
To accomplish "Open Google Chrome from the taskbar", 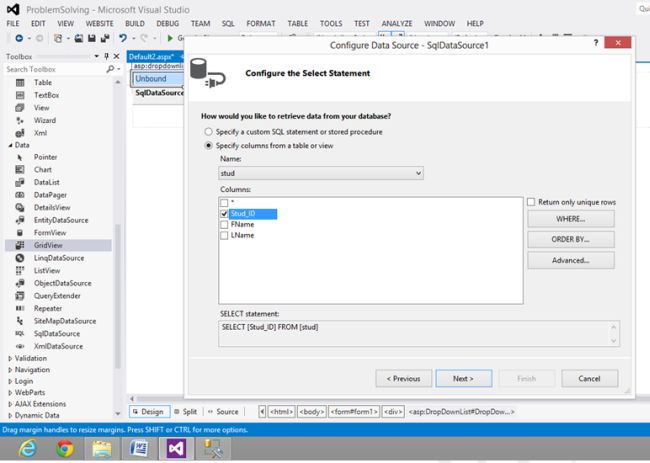I will (65, 448).
